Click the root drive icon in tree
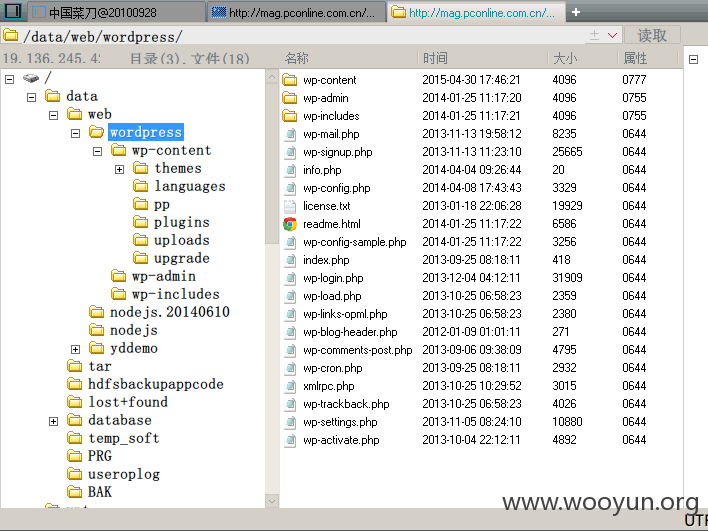 [31, 78]
